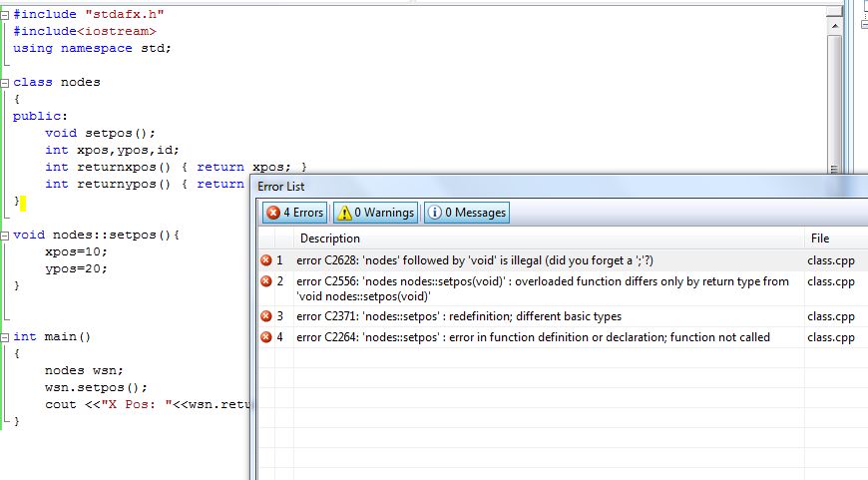Click the info icon in Messages button

(x=435, y=213)
